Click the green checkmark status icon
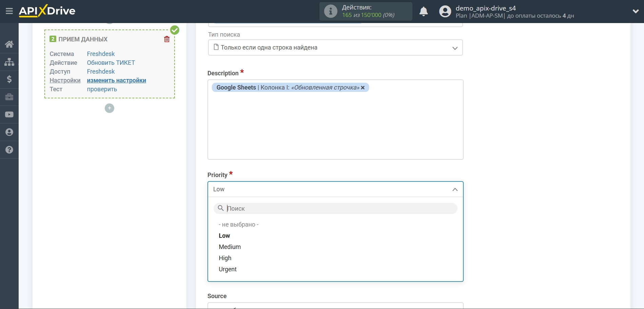This screenshot has height=309, width=644. (x=175, y=30)
